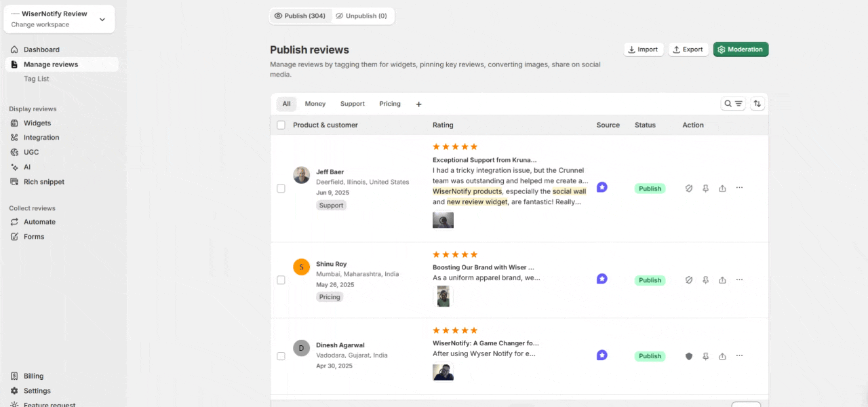Select Jeff Baer's review checkbox
Image resolution: width=868 pixels, height=407 pixels.
coord(281,189)
